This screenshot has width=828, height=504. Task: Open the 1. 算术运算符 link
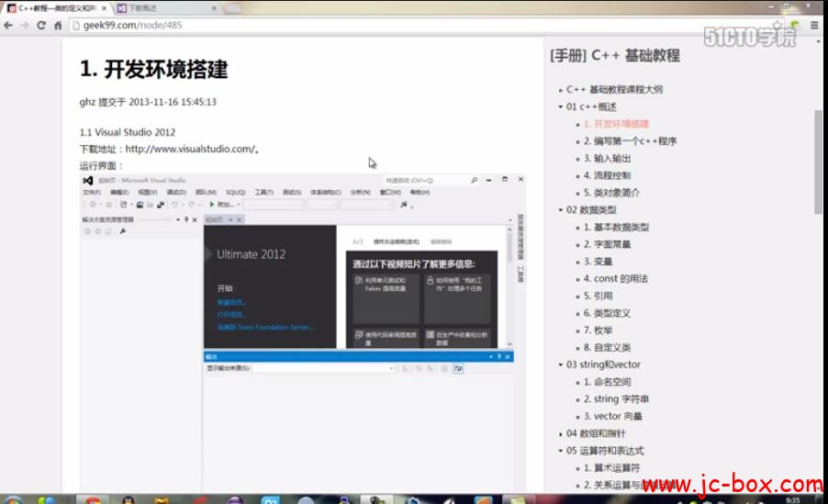click(611, 468)
